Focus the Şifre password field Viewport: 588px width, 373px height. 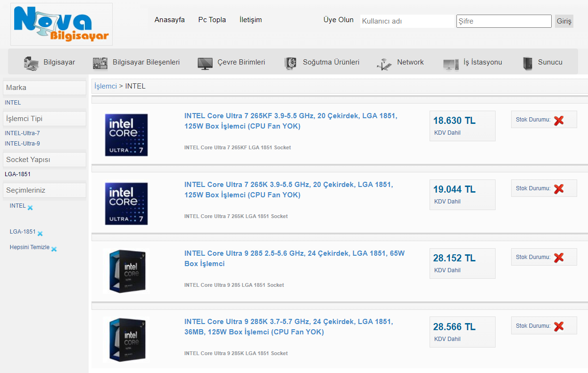(x=504, y=21)
